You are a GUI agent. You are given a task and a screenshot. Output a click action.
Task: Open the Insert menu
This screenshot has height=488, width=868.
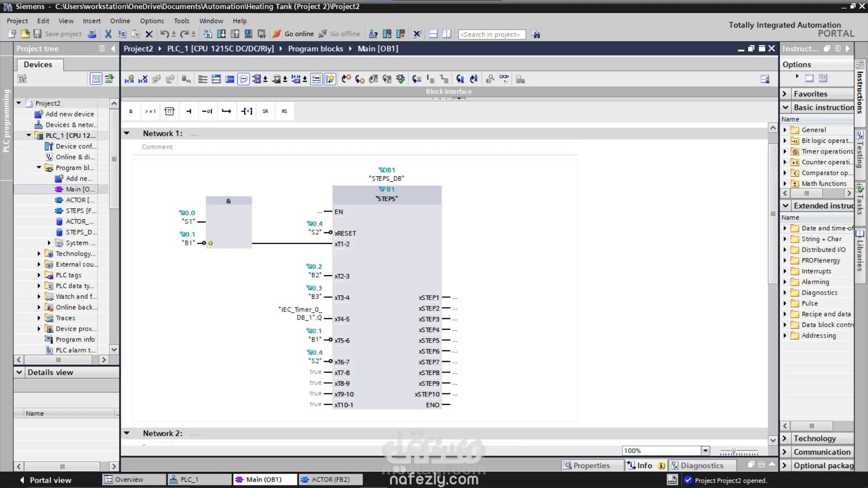[92, 21]
